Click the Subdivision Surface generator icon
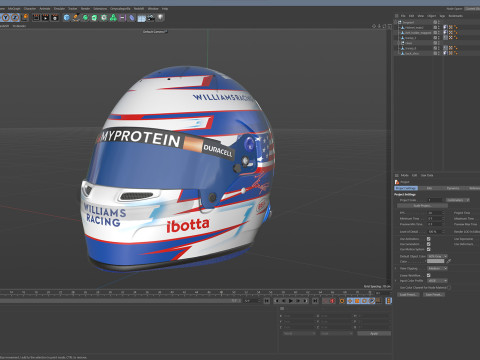This screenshot has width=480, height=360. [x=85, y=17]
